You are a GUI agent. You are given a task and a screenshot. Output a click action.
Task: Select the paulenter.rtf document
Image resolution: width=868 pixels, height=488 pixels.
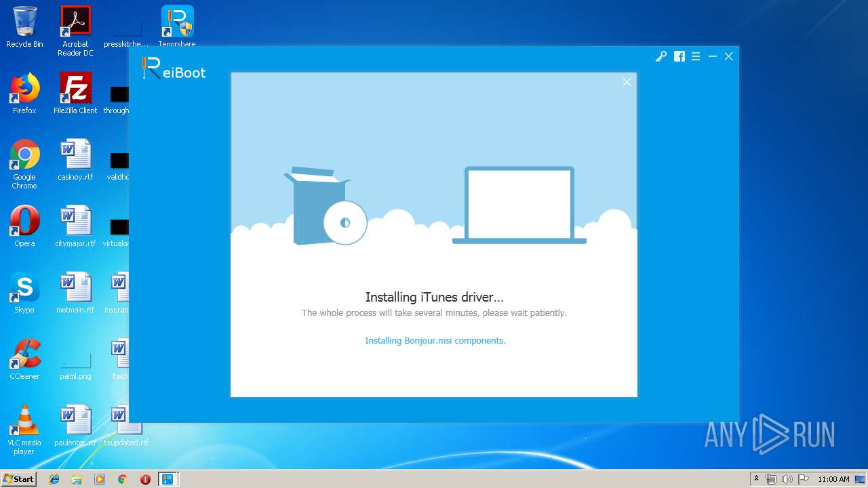pyautogui.click(x=75, y=426)
